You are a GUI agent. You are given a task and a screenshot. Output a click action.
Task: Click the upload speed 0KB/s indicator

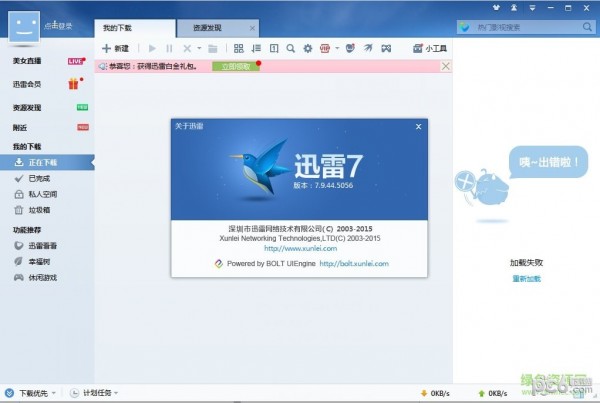493,393
